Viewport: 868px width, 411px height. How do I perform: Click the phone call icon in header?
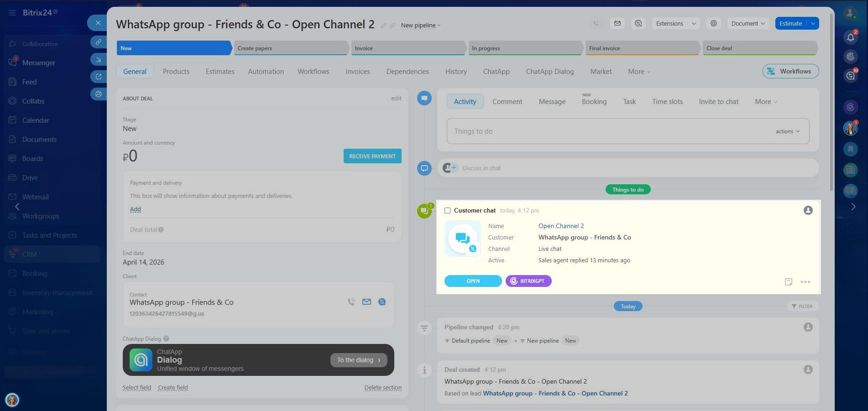[x=596, y=23]
